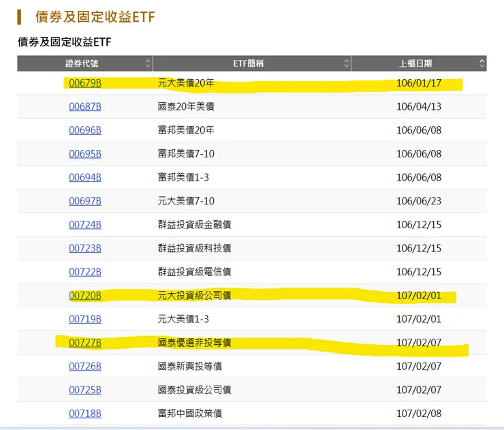Open the 00687B ETF link
This screenshot has height=430, width=504.
pyautogui.click(x=85, y=106)
